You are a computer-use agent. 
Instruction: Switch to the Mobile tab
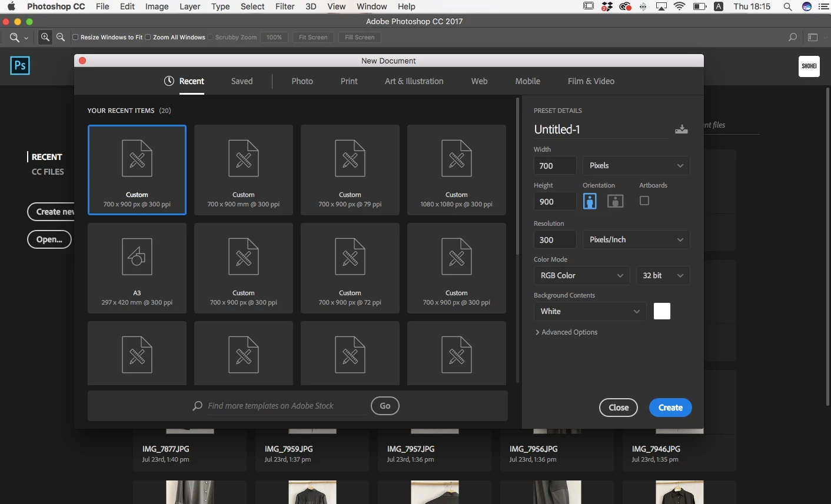pyautogui.click(x=528, y=81)
